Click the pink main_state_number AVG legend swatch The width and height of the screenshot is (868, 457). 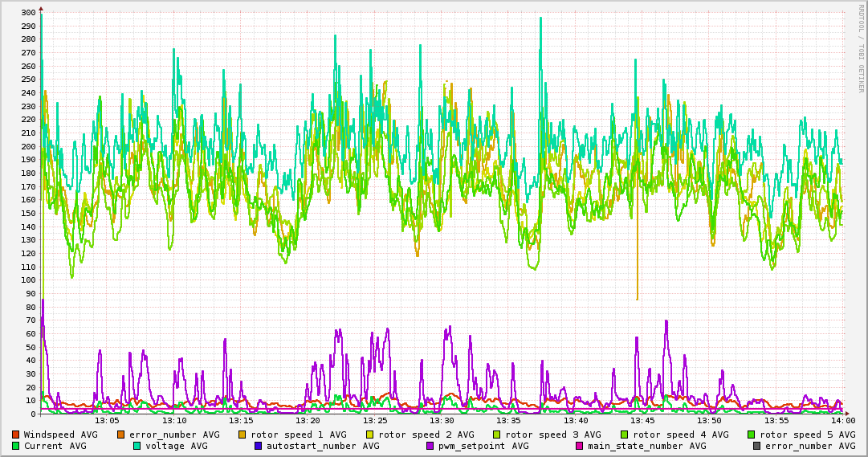coord(580,446)
